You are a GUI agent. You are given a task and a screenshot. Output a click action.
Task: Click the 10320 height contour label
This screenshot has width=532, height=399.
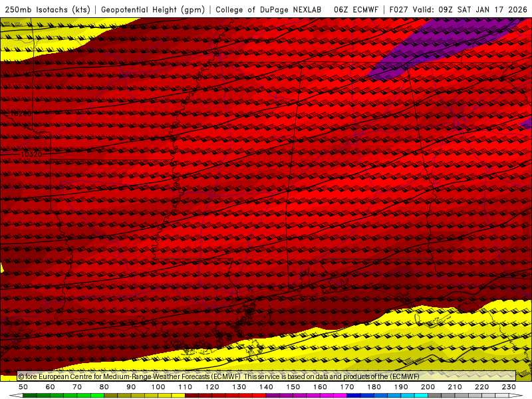pyautogui.click(x=31, y=154)
